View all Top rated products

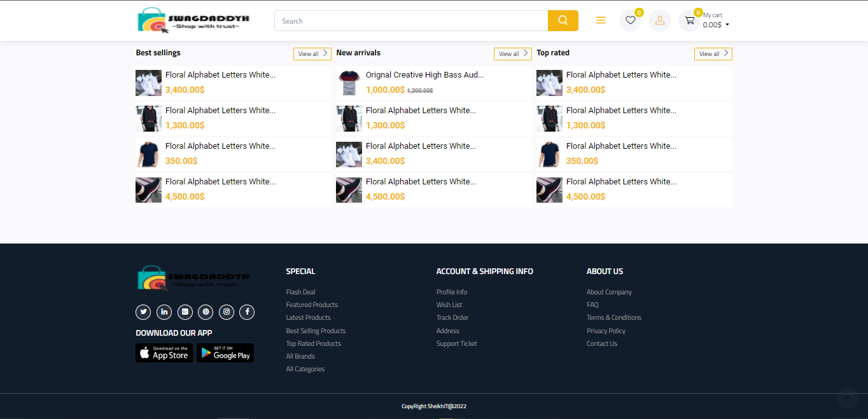coord(713,54)
